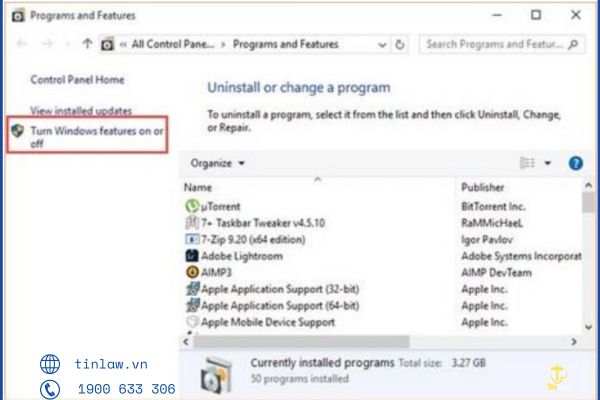This screenshot has width=600, height=400.
Task: Go to Control Panel Home
Action: [x=77, y=80]
